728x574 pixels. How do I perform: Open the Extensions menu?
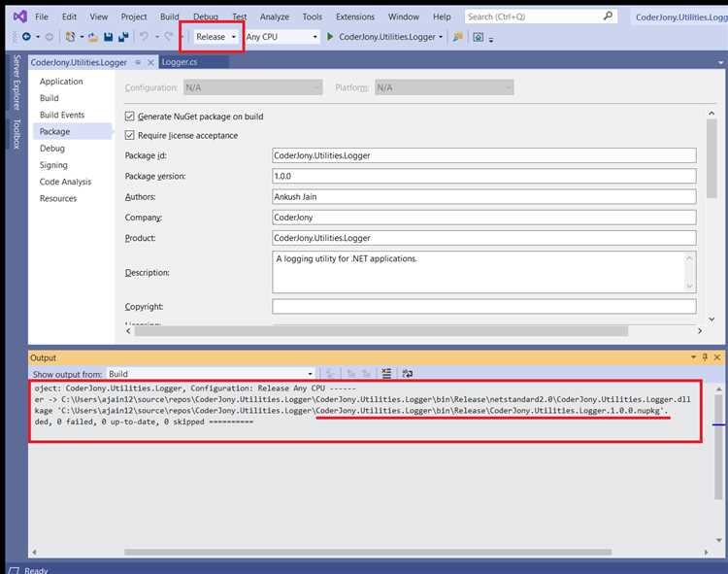coord(355,17)
